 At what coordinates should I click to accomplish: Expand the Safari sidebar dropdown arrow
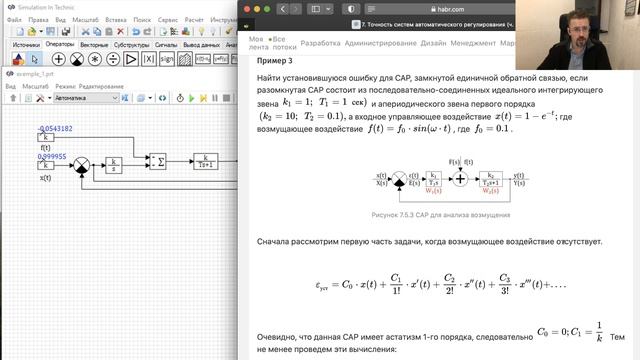point(328,9)
